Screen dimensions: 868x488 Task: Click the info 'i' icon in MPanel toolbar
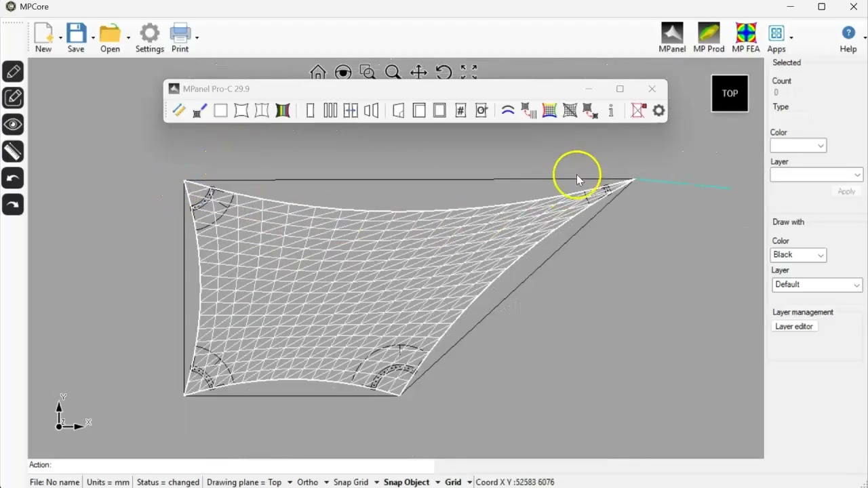pos(611,110)
